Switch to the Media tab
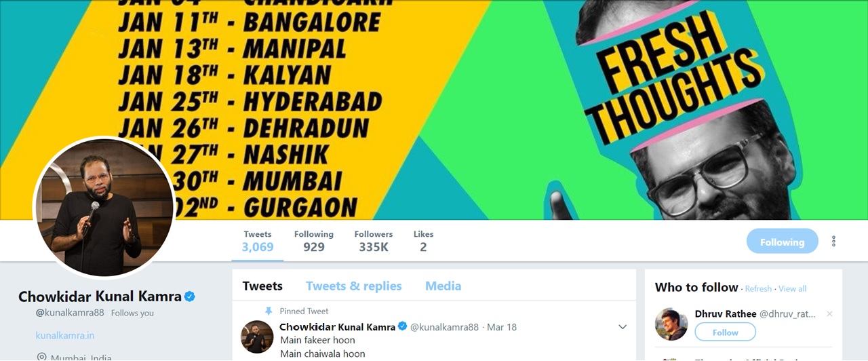Image resolution: width=868 pixels, height=361 pixels. (443, 286)
